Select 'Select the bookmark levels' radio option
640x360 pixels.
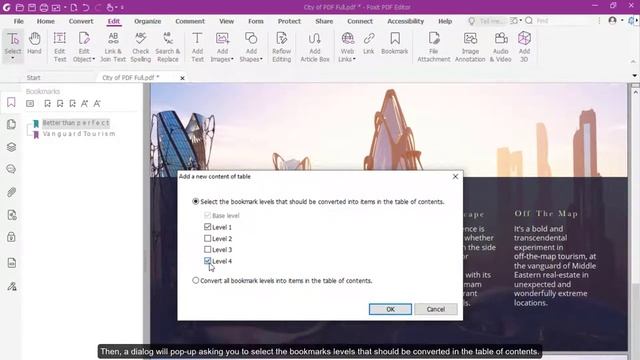[196, 201]
